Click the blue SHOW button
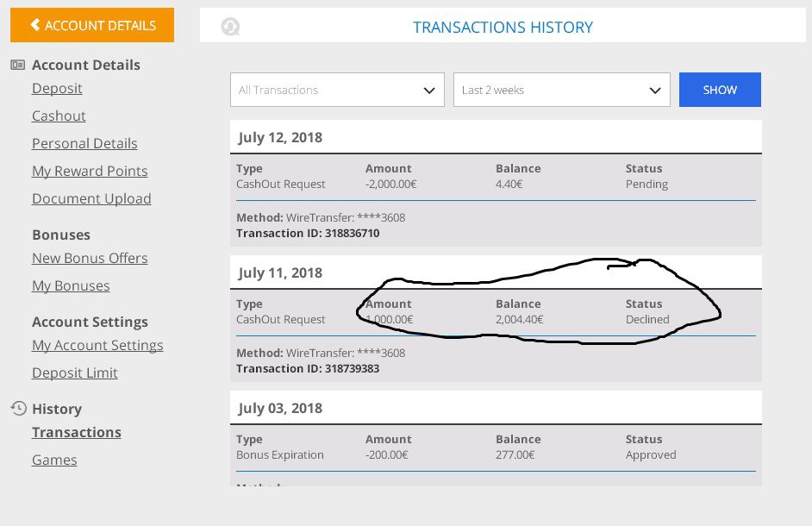812x526 pixels. [x=720, y=90]
